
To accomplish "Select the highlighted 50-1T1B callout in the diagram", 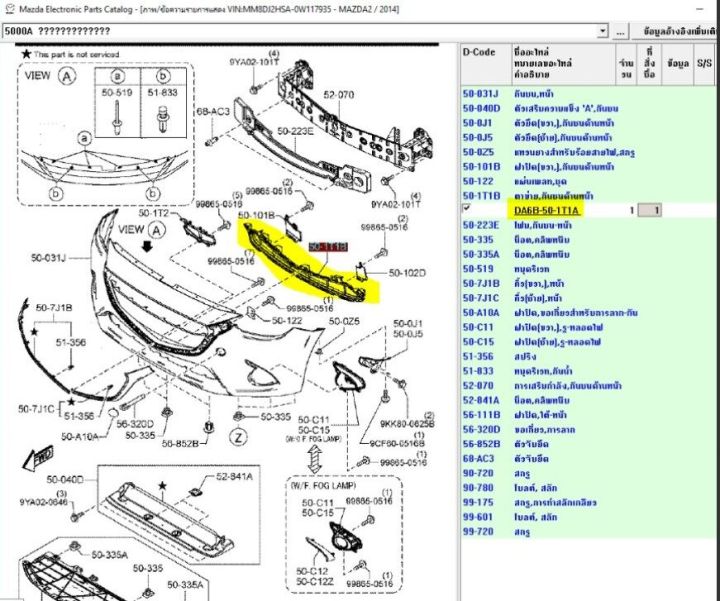I will coord(327,246).
